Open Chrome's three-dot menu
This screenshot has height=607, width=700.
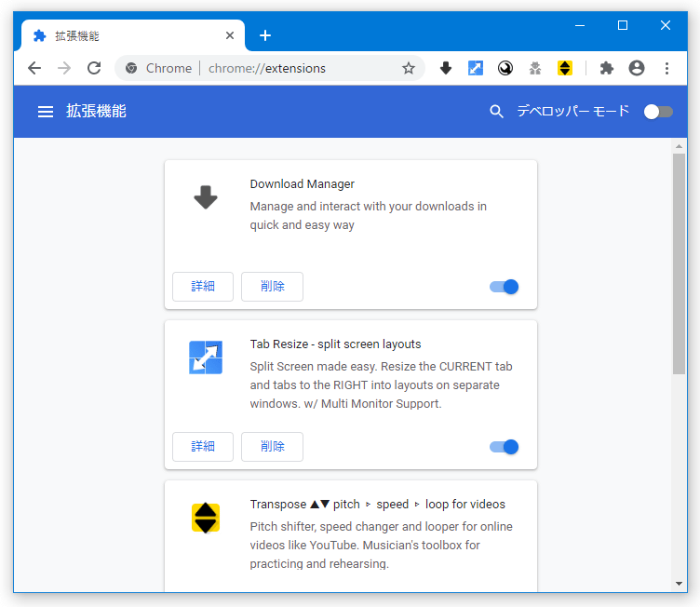[x=667, y=68]
